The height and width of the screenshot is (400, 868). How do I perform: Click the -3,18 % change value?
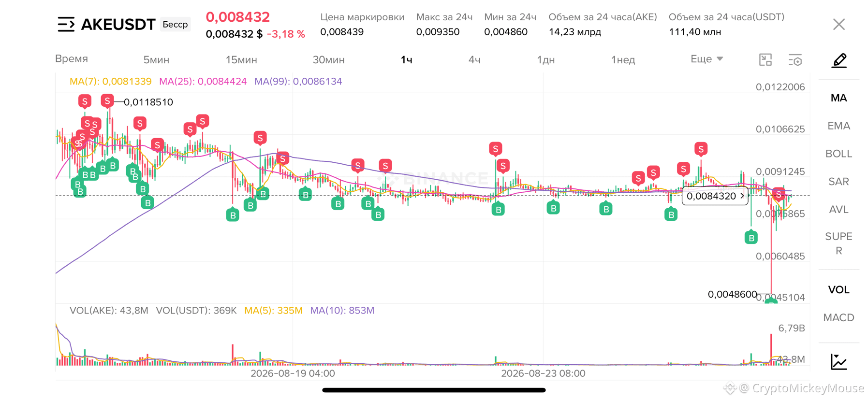click(x=286, y=34)
